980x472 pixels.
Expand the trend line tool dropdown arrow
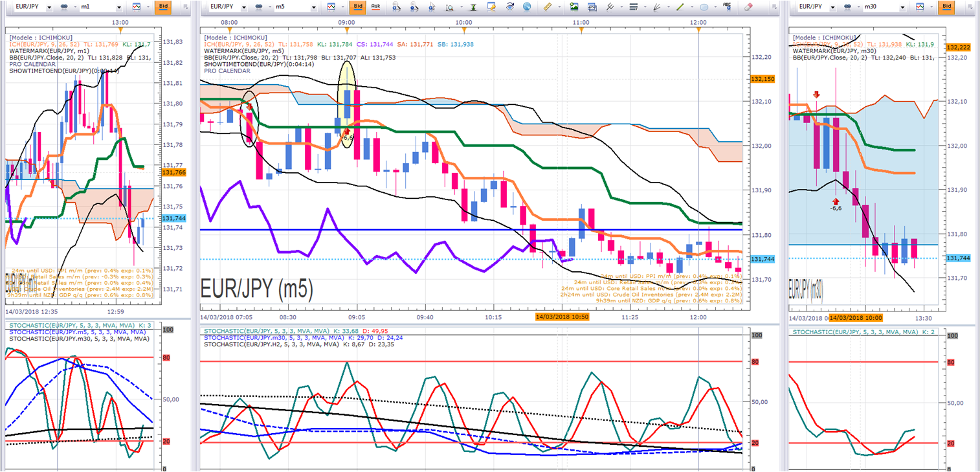click(691, 7)
